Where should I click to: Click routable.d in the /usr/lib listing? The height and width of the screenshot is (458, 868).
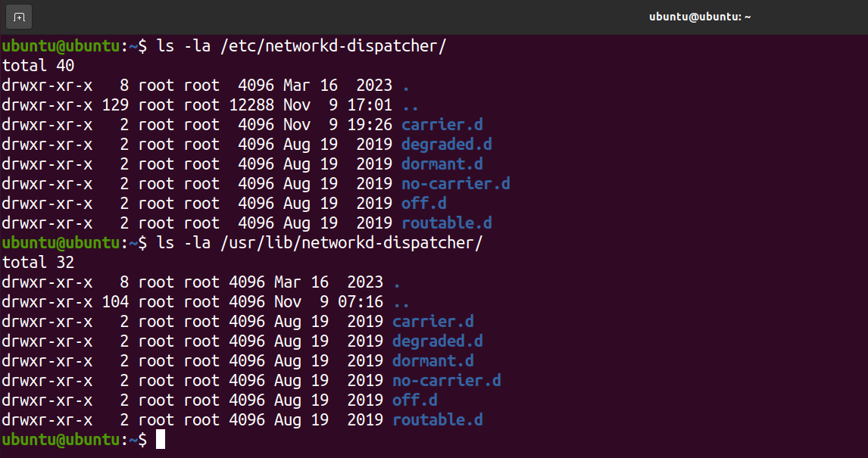tap(438, 420)
